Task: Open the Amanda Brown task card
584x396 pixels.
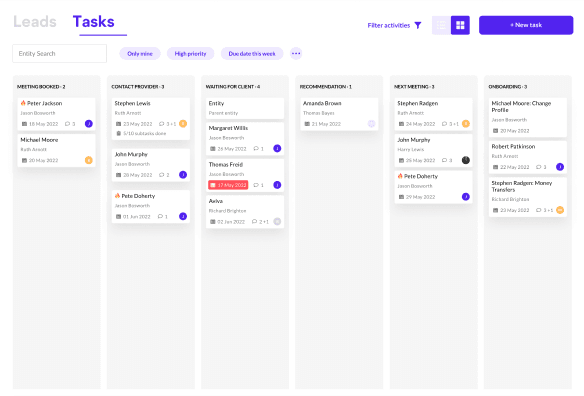Action: [339, 114]
